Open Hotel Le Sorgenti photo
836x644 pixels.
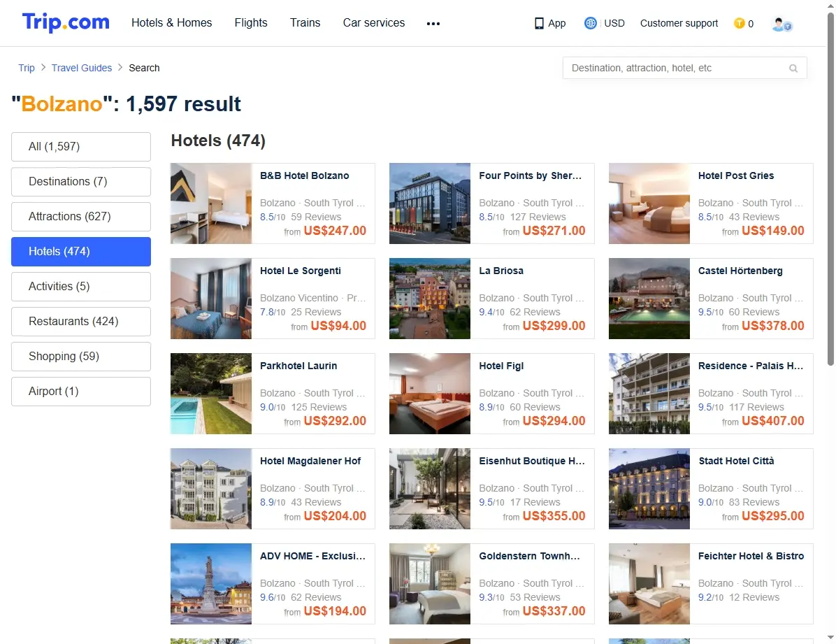coord(211,299)
